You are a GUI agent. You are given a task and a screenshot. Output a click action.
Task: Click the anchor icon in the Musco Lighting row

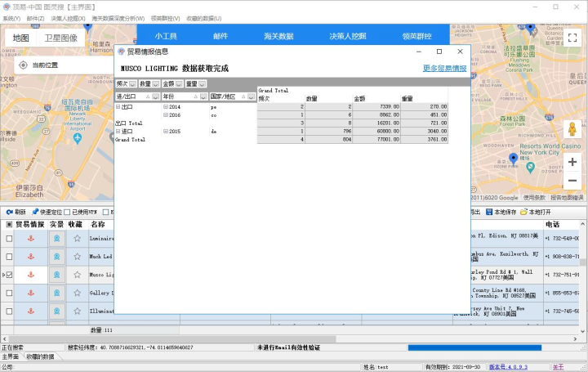pyautogui.click(x=31, y=275)
